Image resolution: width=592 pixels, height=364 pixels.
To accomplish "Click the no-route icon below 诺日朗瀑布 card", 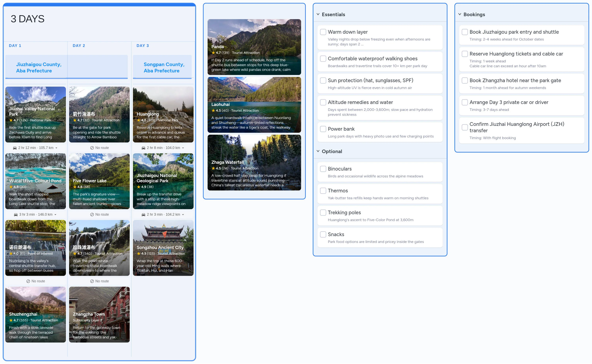I will pyautogui.click(x=28, y=281).
